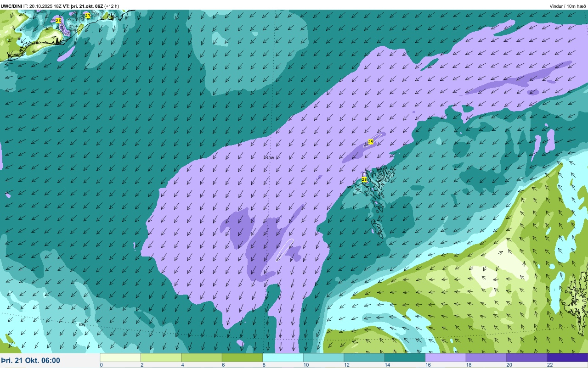Click the yellow 26 marker over Iceland
The width and height of the screenshot is (588, 368).
pyautogui.click(x=58, y=21)
